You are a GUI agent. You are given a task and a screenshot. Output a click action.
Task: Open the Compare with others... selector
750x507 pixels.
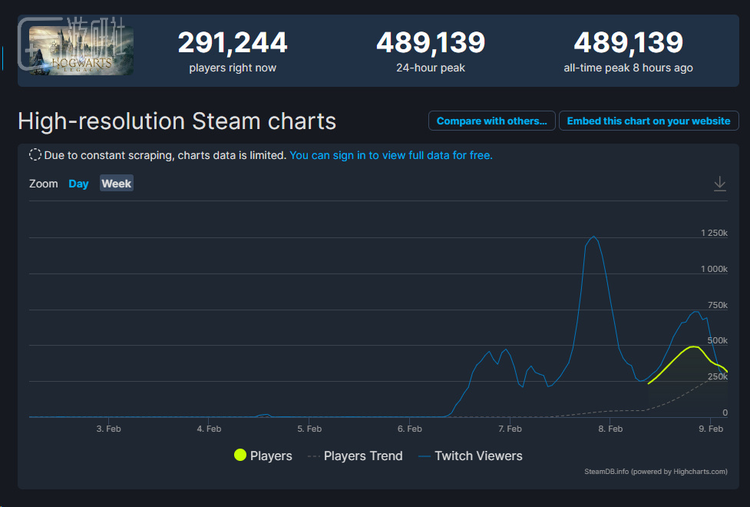point(492,121)
